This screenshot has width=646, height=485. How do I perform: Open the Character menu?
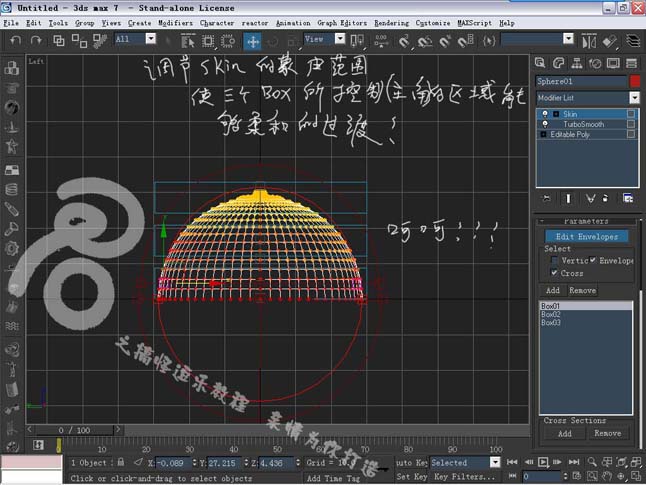(x=217, y=23)
